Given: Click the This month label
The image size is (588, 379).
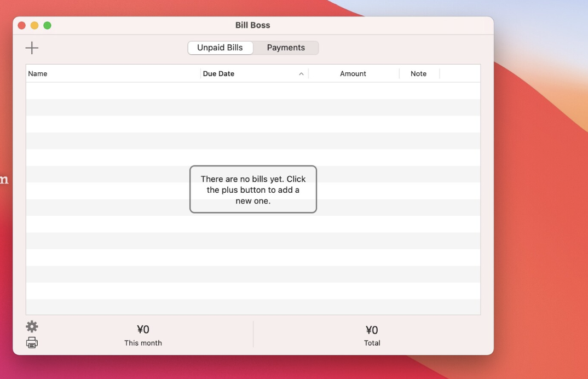Looking at the screenshot, I should 143,342.
